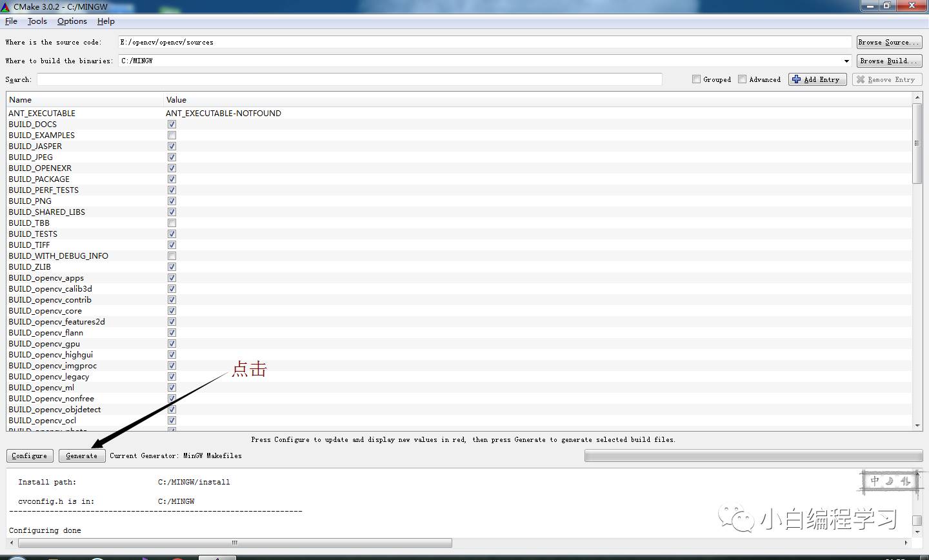Click the variable list scroll up arrow
This screenshot has width=929, height=560.
click(917, 97)
